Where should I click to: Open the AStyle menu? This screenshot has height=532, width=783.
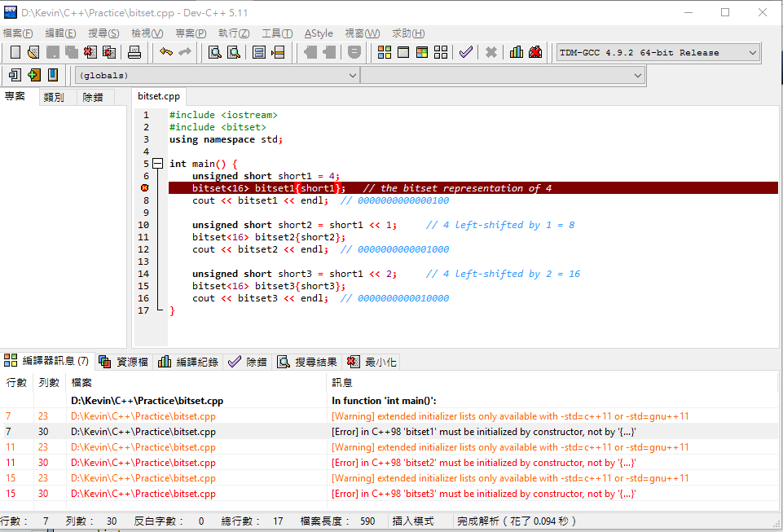pos(319,33)
